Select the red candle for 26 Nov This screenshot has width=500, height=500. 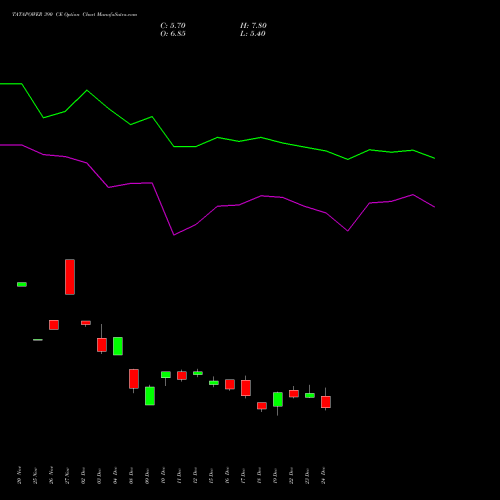(54, 325)
